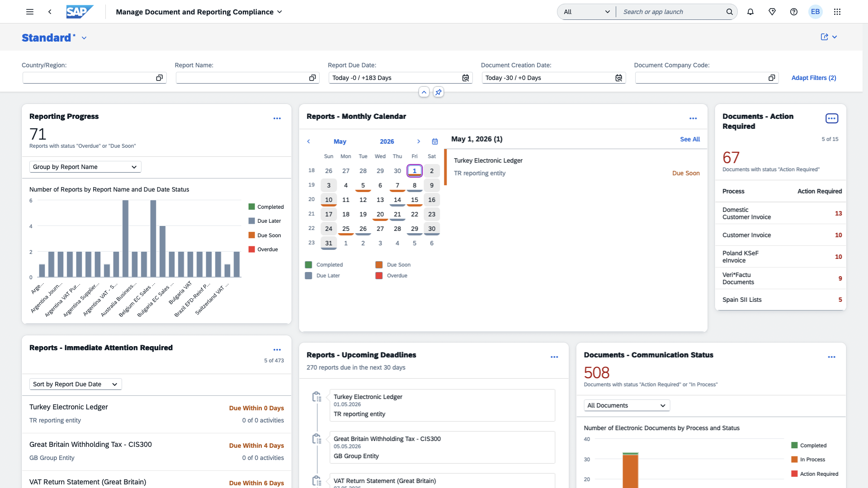Click the share/export icon
The image size is (868, 488).
(825, 37)
